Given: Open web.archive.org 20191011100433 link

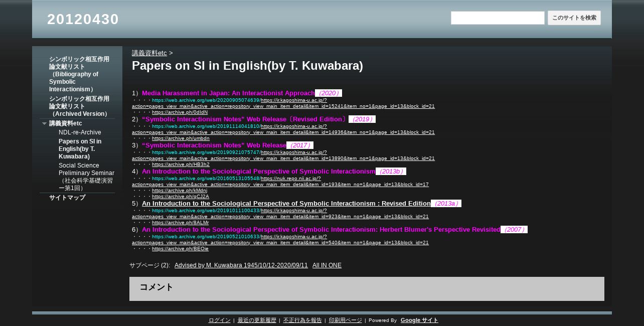Looking at the screenshot, I should point(206,211).
